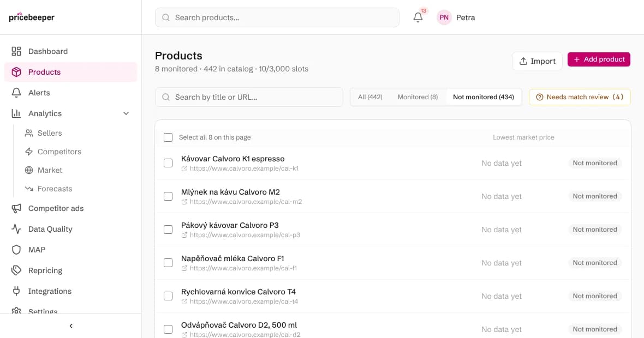Select Napěňovač mléka Calvoro F1 checkbox
This screenshot has height=338, width=644.
pos(168,263)
